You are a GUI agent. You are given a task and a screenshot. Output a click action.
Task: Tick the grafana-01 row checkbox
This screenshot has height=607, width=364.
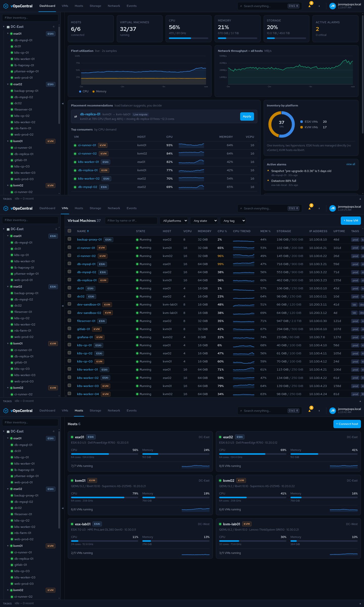point(70,337)
